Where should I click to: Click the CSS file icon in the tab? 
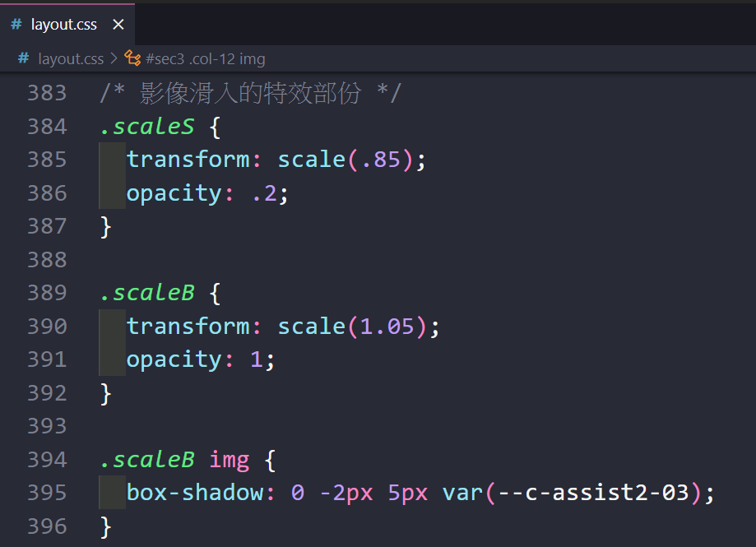coord(16,25)
